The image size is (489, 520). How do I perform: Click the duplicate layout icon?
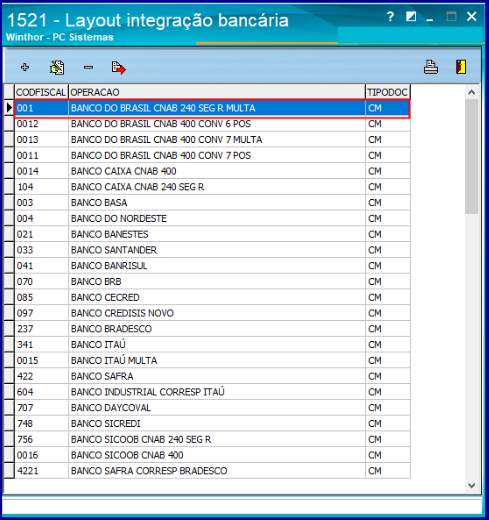[57, 67]
